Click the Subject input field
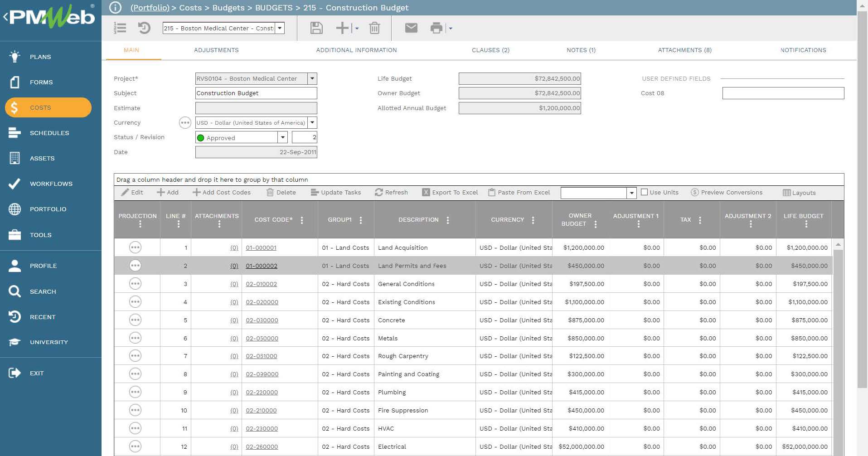 (x=256, y=93)
